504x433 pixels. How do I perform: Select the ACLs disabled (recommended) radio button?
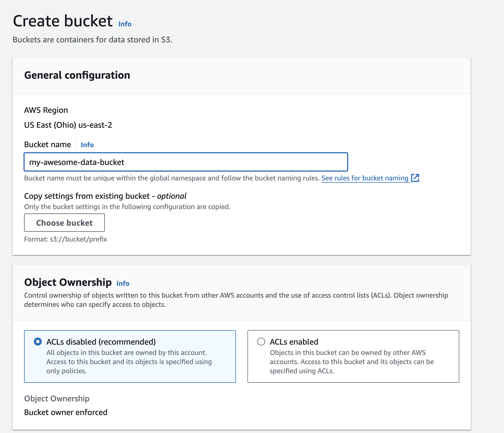point(38,342)
